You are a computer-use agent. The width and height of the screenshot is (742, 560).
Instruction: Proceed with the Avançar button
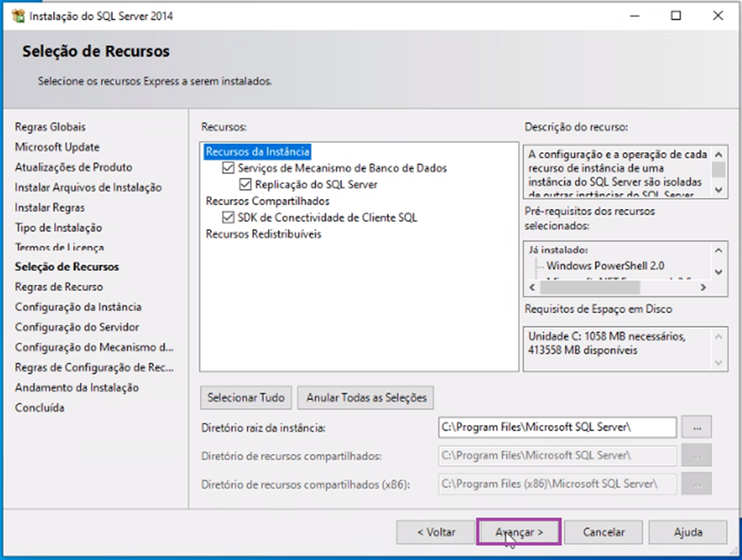pos(519,532)
